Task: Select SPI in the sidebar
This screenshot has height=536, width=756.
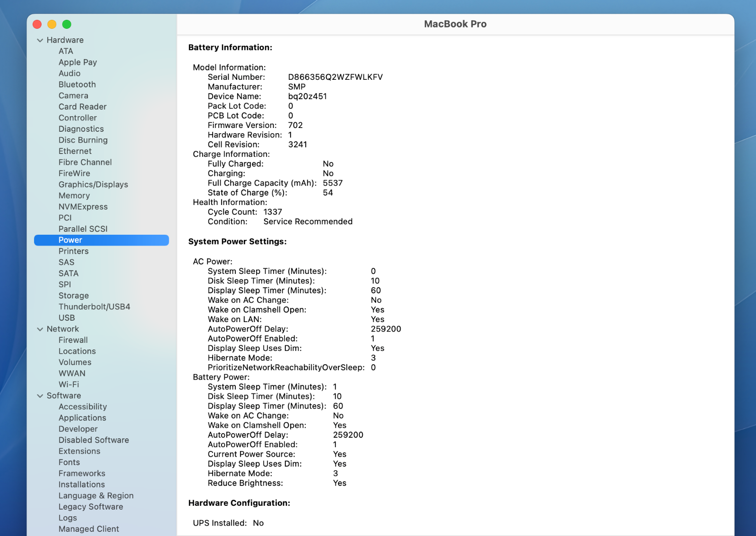Action: (65, 284)
